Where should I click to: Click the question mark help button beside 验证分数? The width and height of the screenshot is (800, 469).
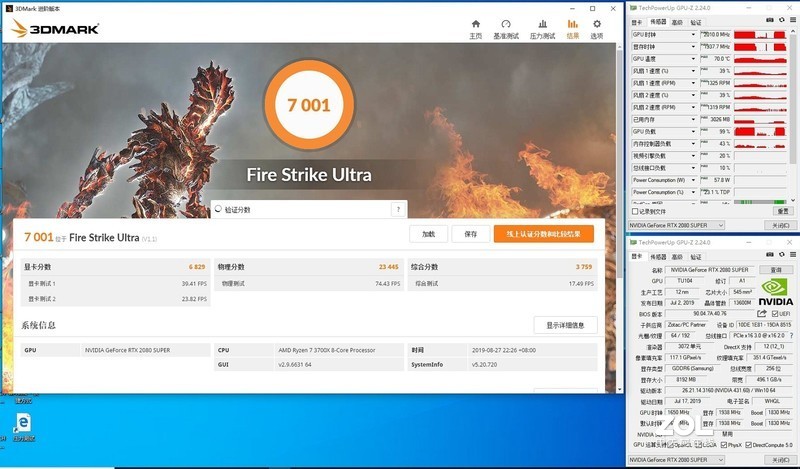click(398, 209)
